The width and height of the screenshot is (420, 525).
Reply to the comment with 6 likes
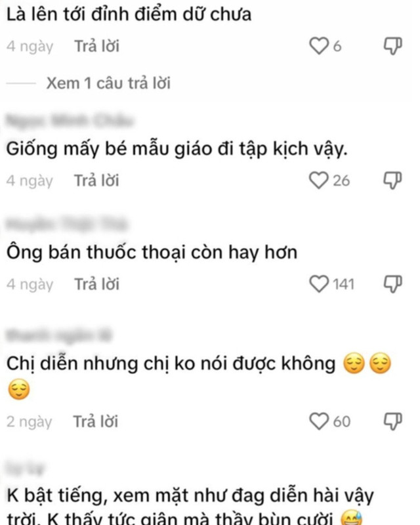96,46
